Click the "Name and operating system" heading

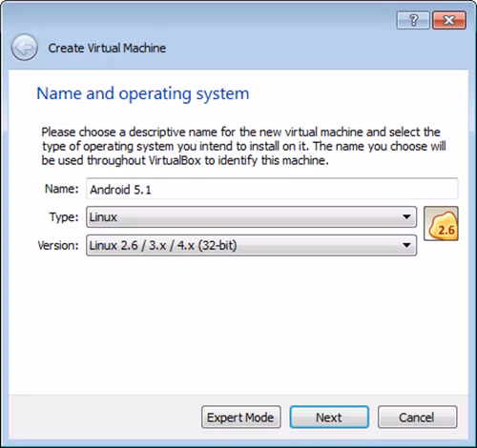143,94
